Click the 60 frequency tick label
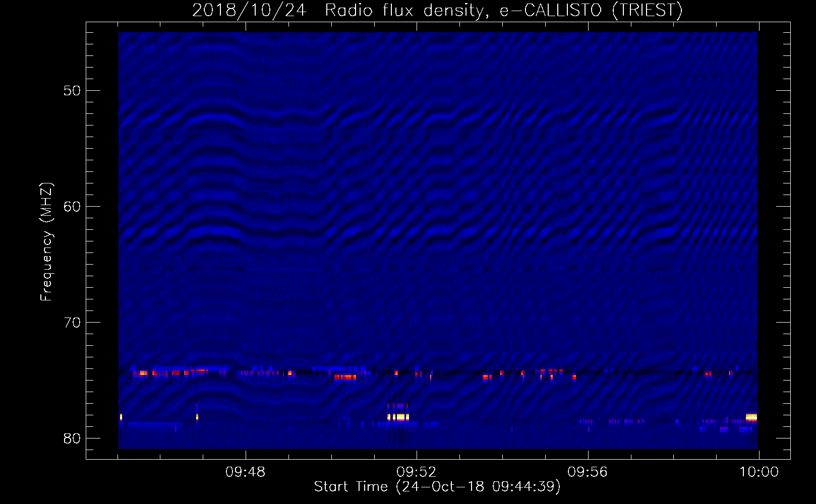This screenshot has height=504, width=816. pyautogui.click(x=72, y=207)
